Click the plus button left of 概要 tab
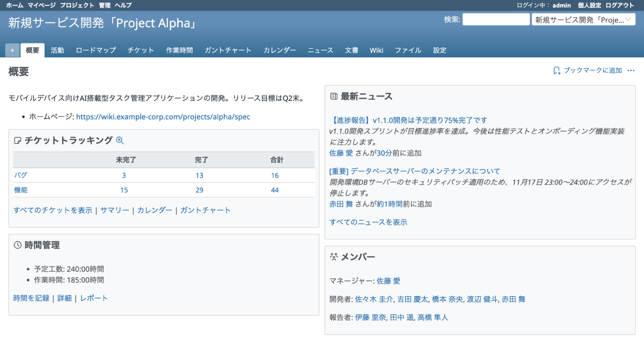The image size is (644, 338). (12, 50)
